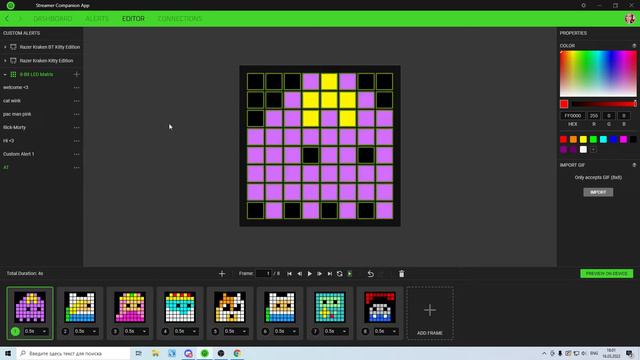Viewport: 640px width, 360px height.
Task: Click the Razer Kraken Kitty Edition device icon
Action: 13,60
